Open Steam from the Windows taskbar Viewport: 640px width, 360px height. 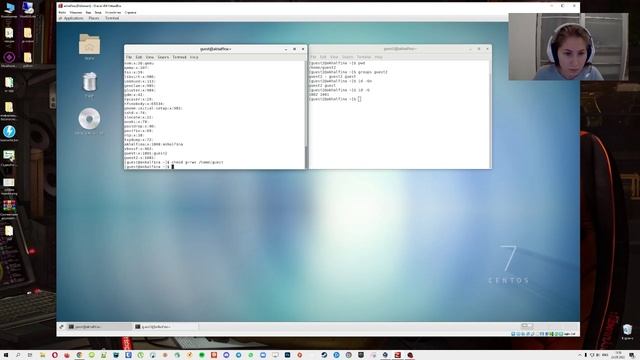coord(324,355)
